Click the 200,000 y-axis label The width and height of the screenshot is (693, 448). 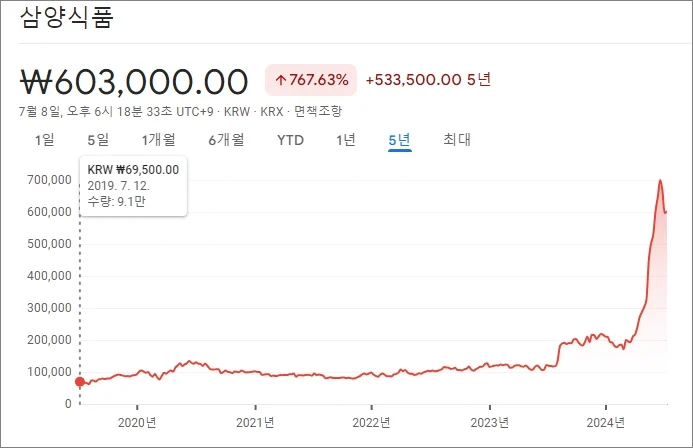[x=50, y=340]
